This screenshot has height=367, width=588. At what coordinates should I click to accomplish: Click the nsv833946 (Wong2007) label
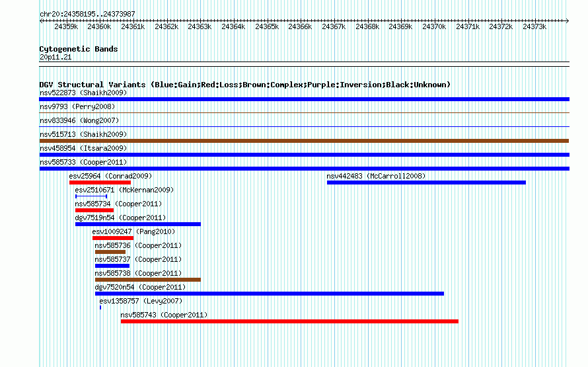79,120
